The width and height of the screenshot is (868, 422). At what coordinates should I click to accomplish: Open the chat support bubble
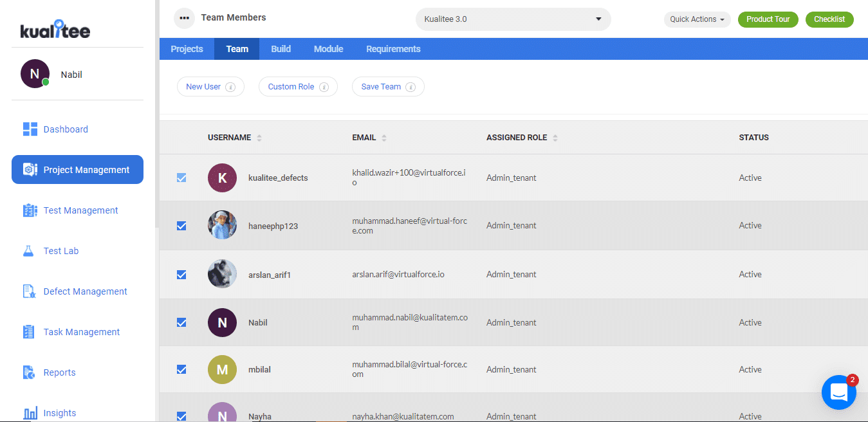click(838, 392)
